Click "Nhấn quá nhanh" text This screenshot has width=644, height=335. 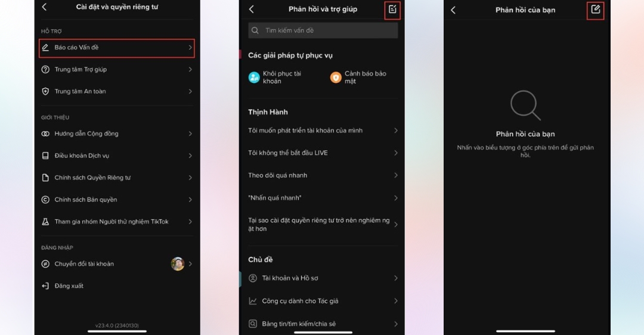275,198
